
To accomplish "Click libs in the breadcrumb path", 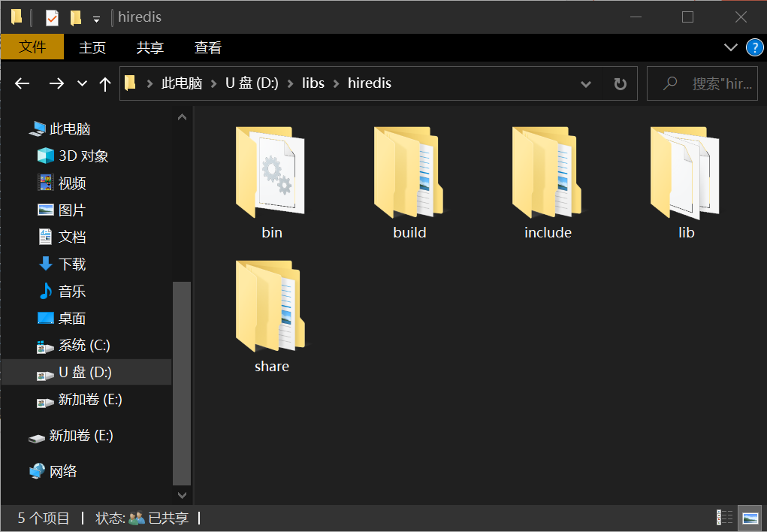I will pos(313,83).
